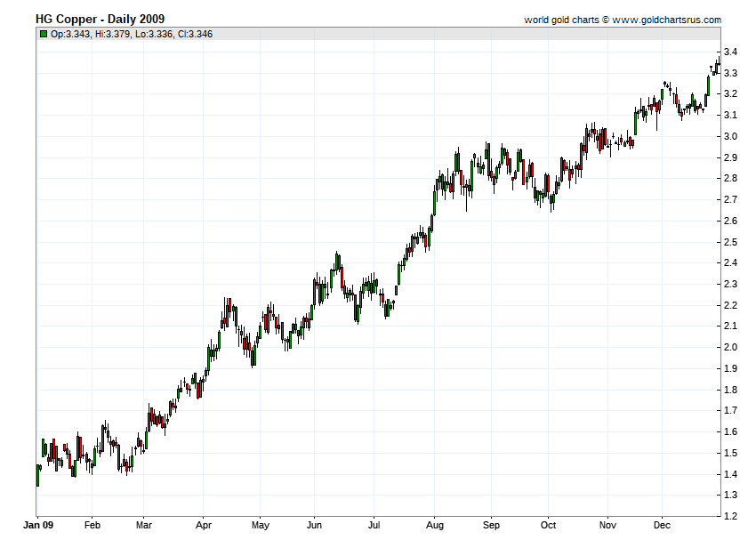Screen dimensions: 756x548
Task: Select the Oct month axis label
Action: pyautogui.click(x=549, y=526)
